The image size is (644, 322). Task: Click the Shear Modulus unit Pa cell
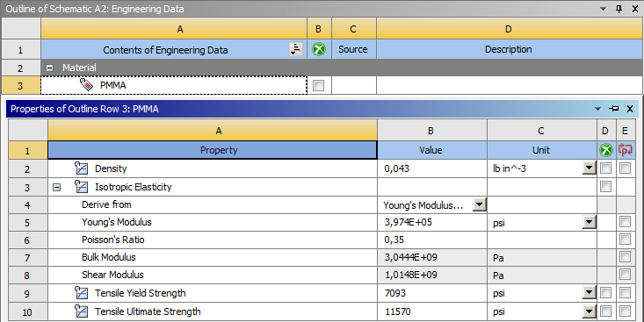pyautogui.click(x=541, y=275)
